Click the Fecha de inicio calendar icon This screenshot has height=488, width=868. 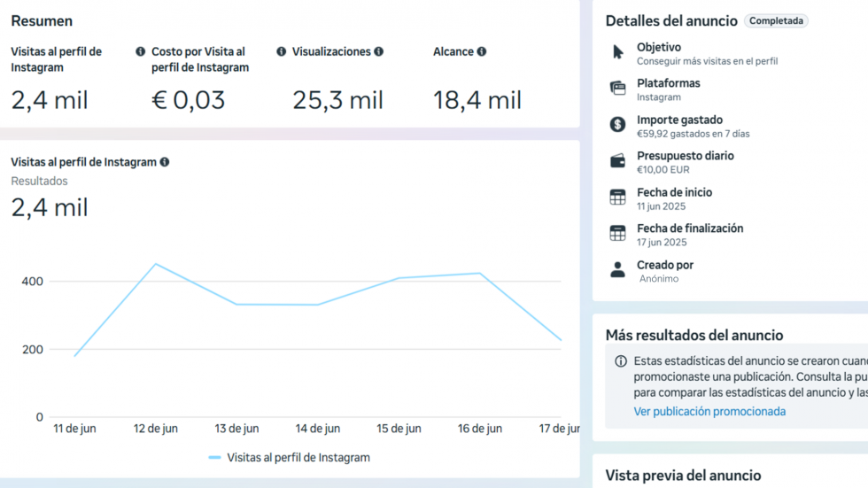click(618, 197)
